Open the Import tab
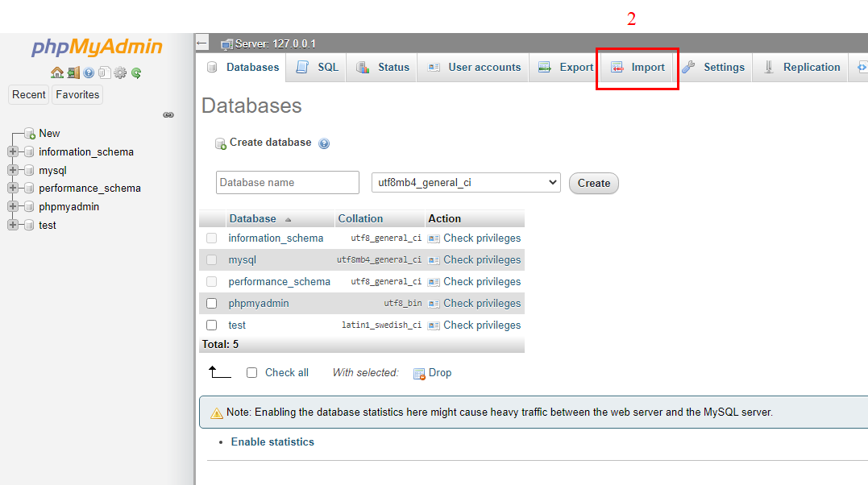868x485 pixels. pyautogui.click(x=638, y=68)
